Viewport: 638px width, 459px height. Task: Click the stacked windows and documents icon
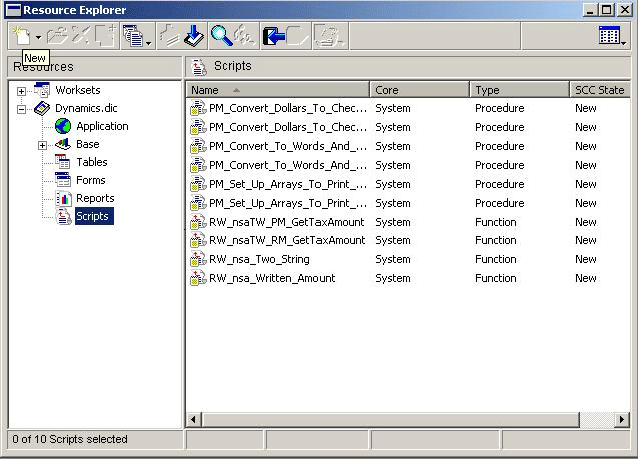133,36
